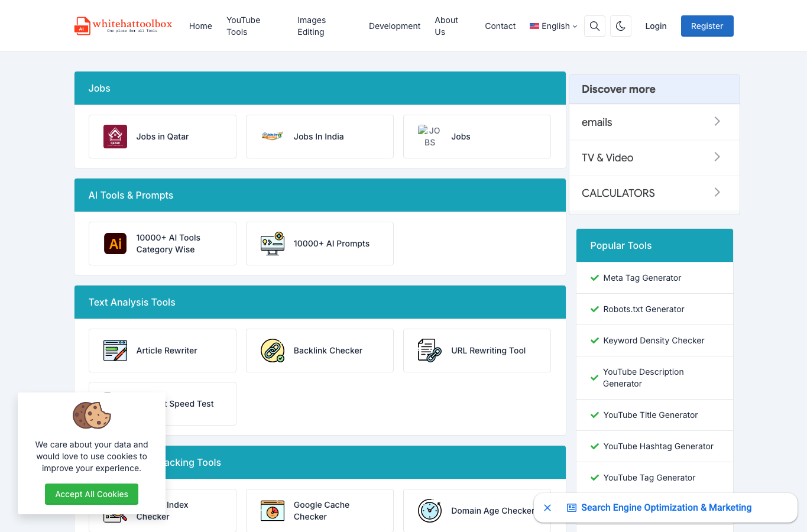
Task: Accept all cookies in the popup
Action: click(92, 494)
